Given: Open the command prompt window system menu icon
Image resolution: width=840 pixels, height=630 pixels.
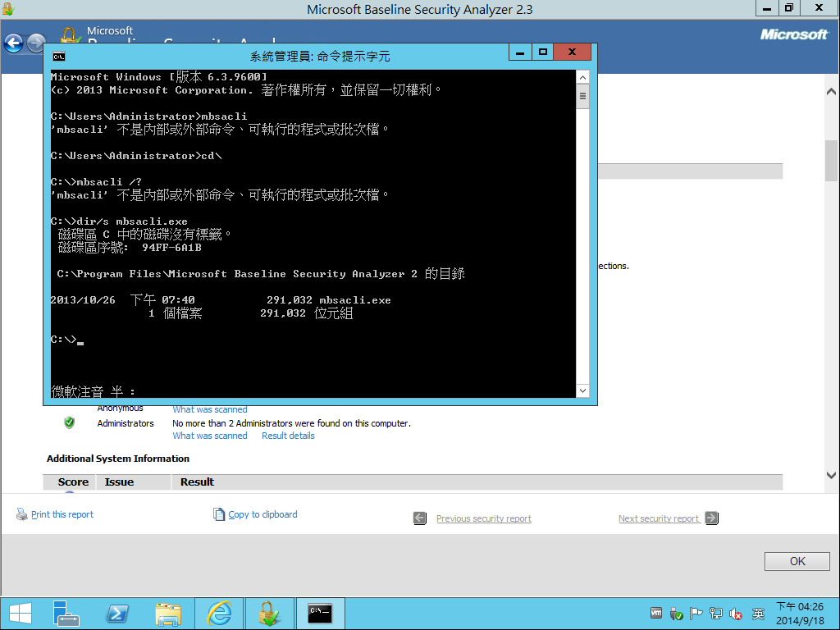Looking at the screenshot, I should coord(59,57).
